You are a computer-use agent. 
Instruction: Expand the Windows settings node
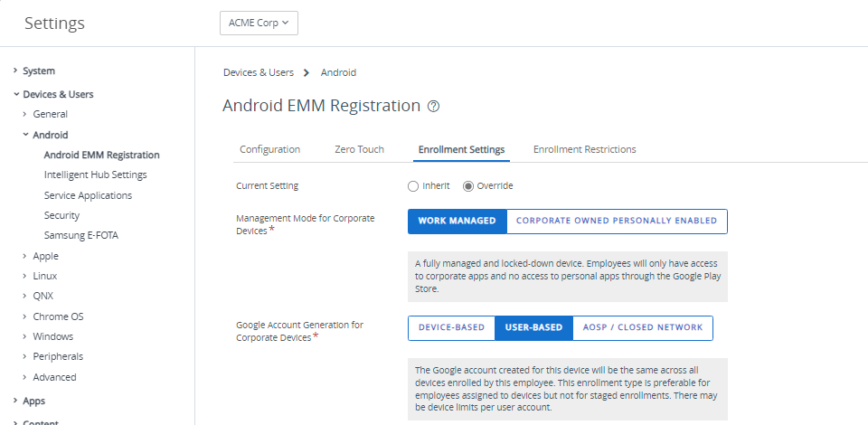coord(52,336)
